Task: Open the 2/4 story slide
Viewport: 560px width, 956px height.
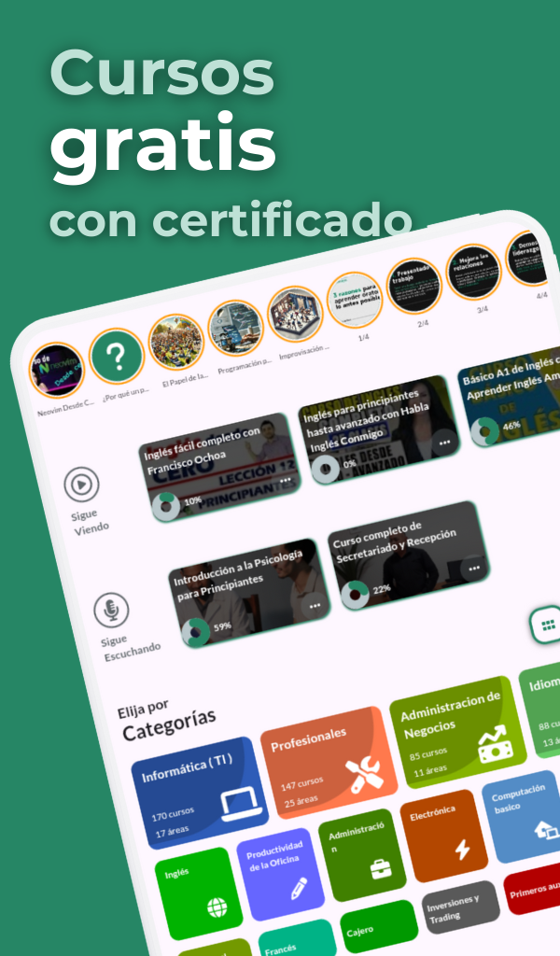Action: [x=413, y=287]
